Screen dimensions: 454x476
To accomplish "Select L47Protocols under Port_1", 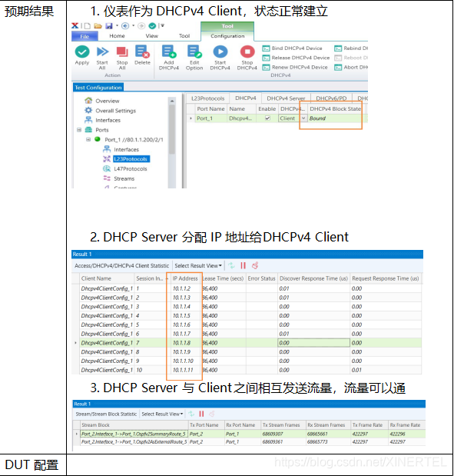I will [131, 168].
